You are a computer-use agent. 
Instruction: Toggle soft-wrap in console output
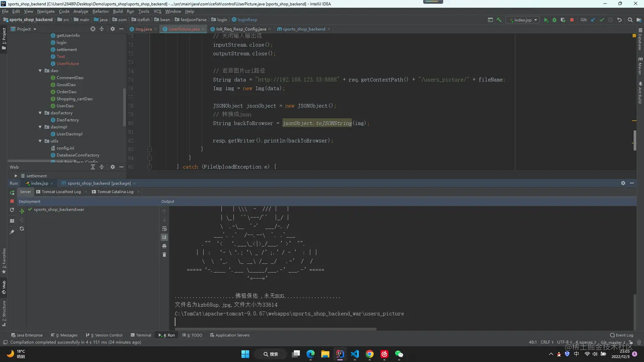[164, 229]
